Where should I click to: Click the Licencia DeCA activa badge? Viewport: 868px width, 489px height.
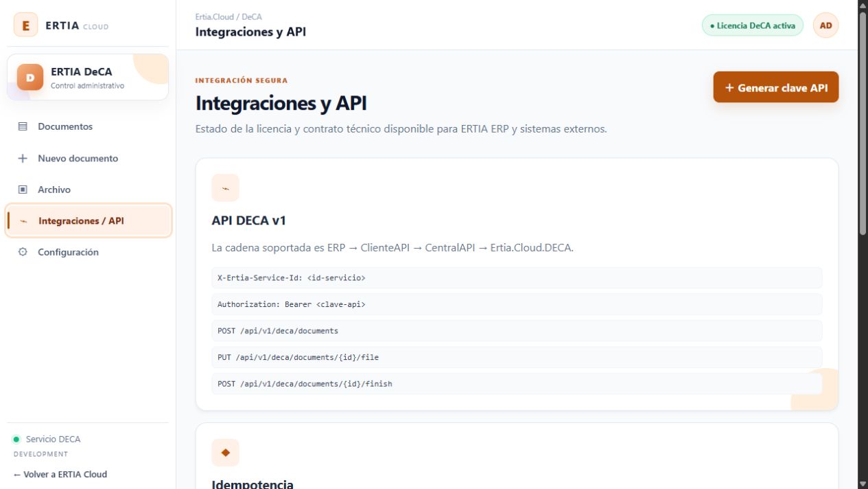pyautogui.click(x=753, y=26)
